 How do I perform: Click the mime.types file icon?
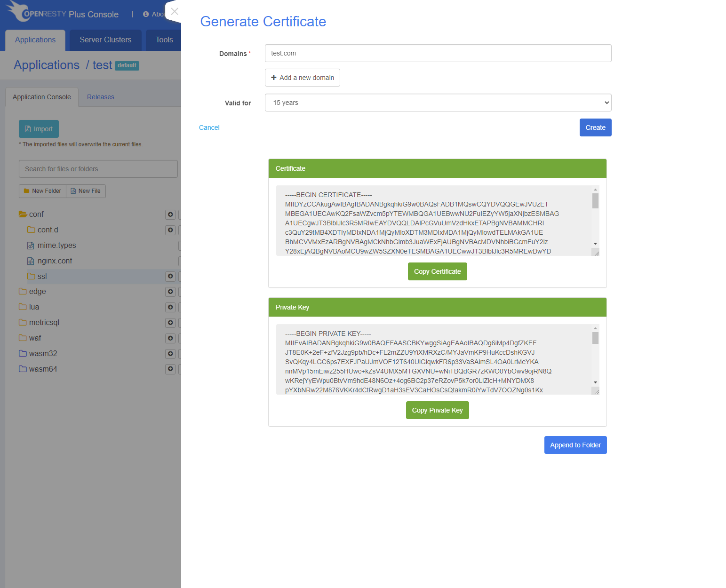coord(31,246)
